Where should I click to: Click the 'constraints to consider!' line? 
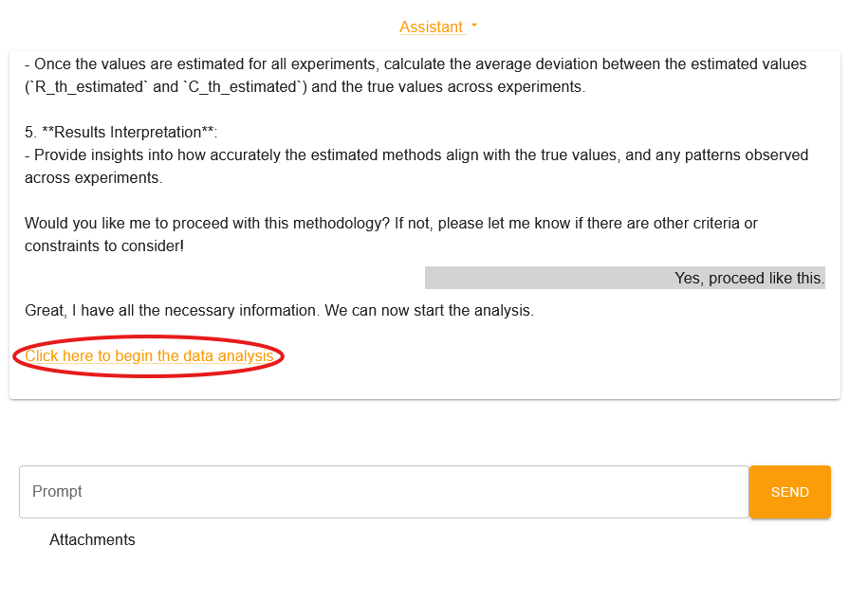pyautogui.click(x=104, y=245)
